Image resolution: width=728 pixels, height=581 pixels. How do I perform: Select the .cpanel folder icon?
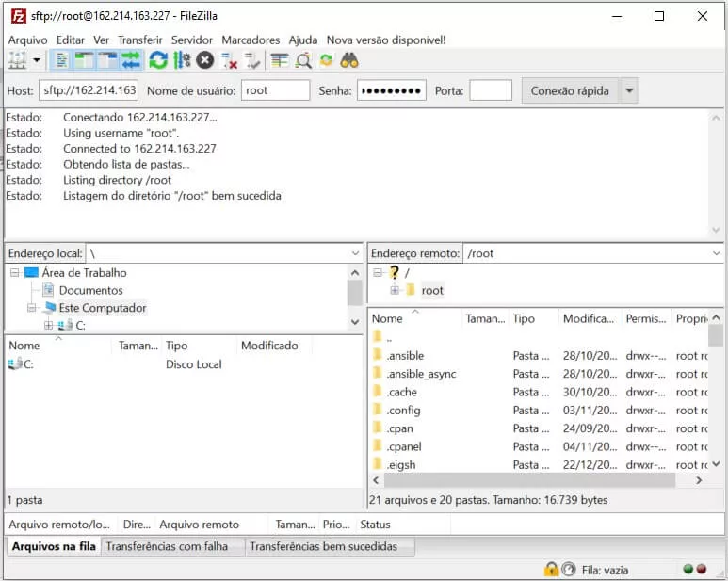[x=378, y=446]
